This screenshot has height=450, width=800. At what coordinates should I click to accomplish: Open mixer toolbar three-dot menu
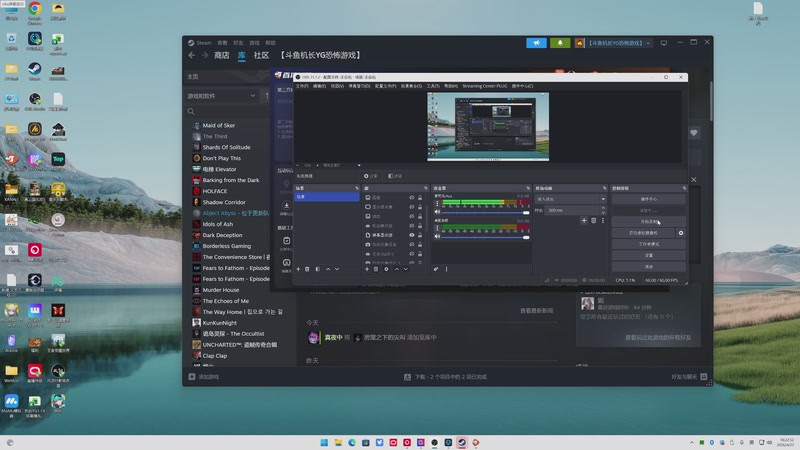(x=446, y=269)
